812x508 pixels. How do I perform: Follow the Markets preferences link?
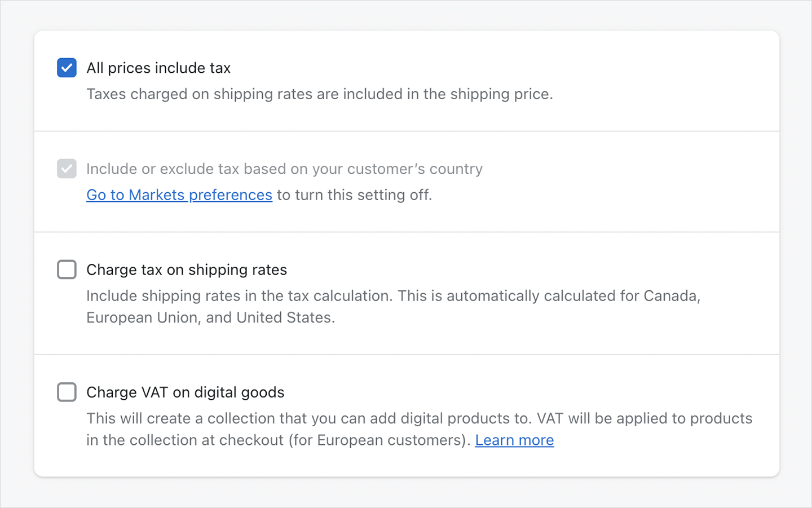(179, 195)
